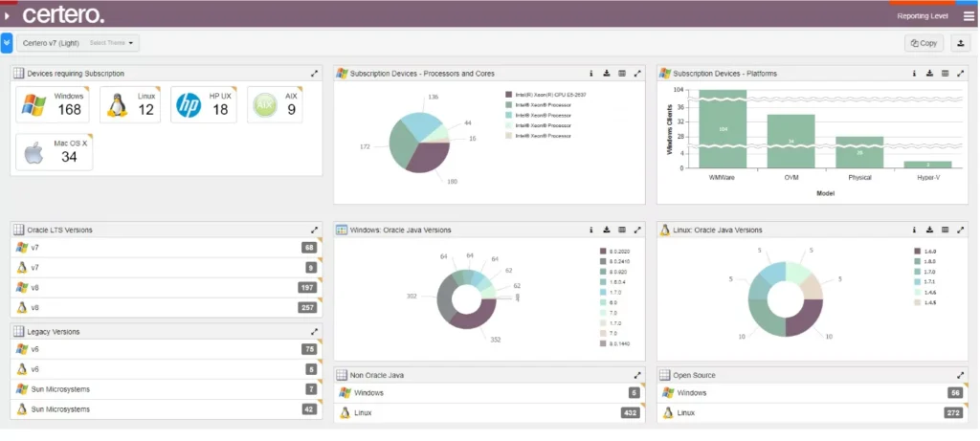The image size is (980, 441).
Task: Maximize the Subscription Devices - Platforms panel
Action: [961, 74]
